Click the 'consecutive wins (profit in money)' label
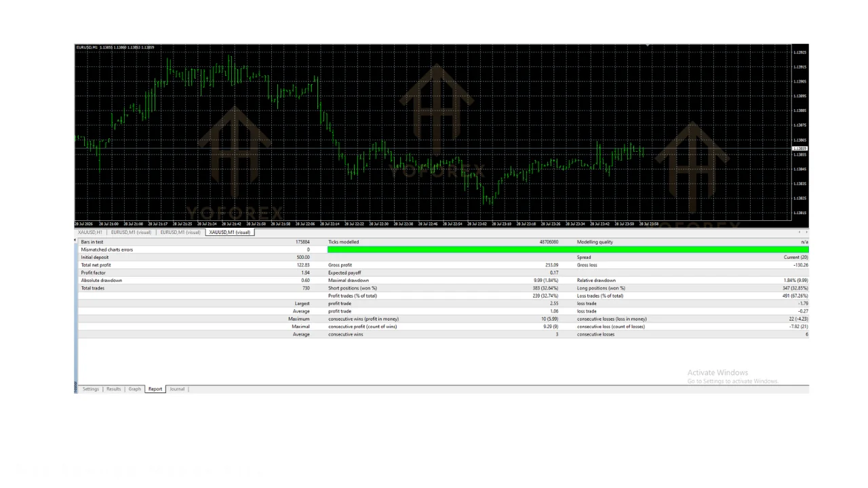 coord(363,319)
